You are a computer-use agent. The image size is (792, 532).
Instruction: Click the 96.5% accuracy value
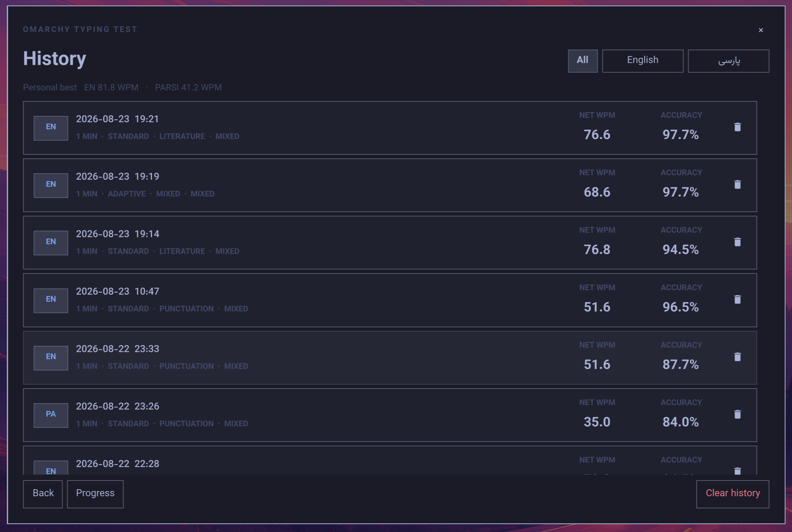680,307
